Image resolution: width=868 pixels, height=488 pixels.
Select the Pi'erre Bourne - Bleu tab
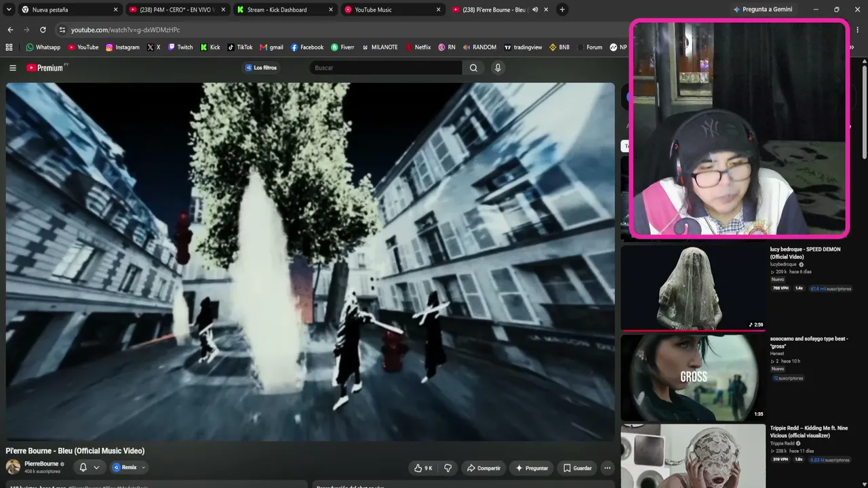coord(500,9)
